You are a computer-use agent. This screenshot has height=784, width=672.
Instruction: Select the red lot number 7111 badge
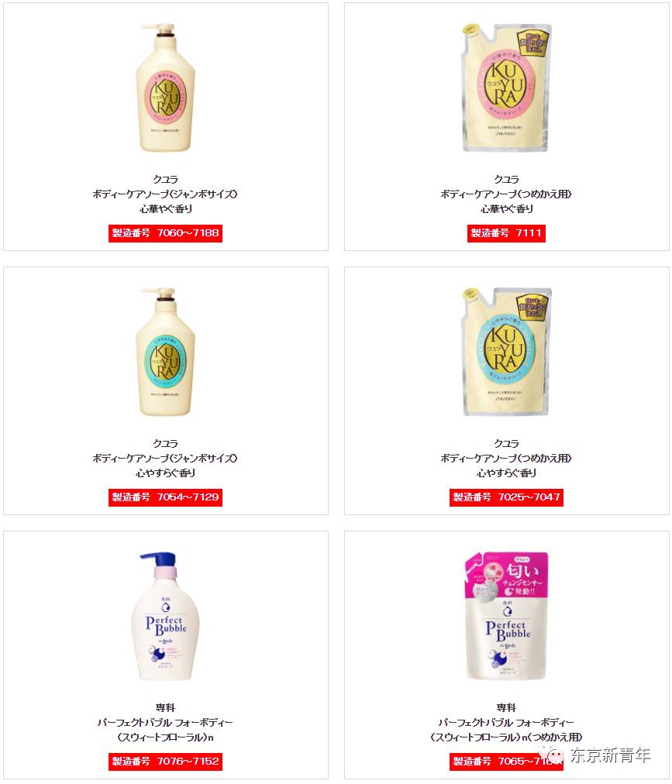[x=506, y=233]
